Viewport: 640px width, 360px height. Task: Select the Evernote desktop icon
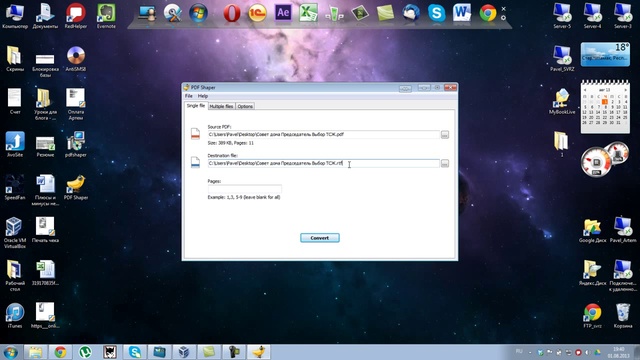click(x=106, y=16)
